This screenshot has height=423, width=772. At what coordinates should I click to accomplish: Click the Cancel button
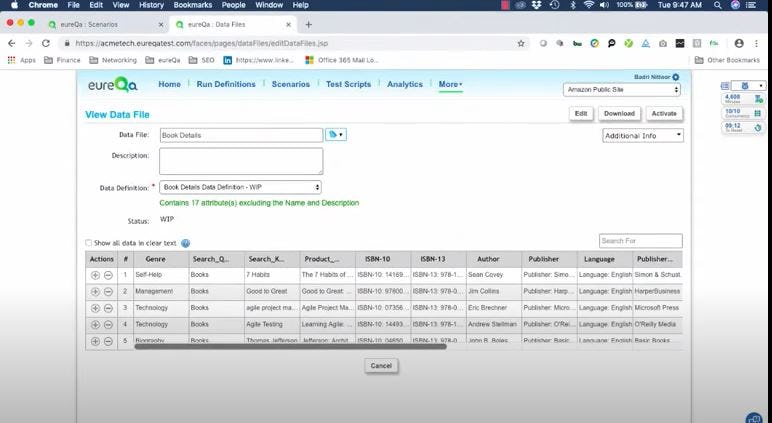click(381, 366)
